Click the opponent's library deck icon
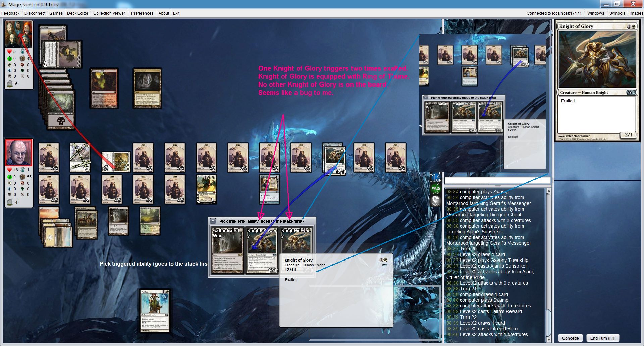Image resolution: width=644 pixels, height=346 pixels. pos(22,58)
